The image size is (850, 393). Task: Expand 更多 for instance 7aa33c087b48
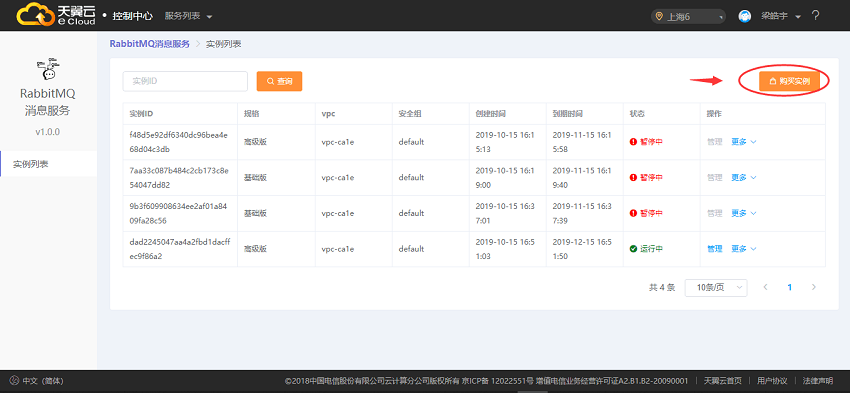point(744,177)
